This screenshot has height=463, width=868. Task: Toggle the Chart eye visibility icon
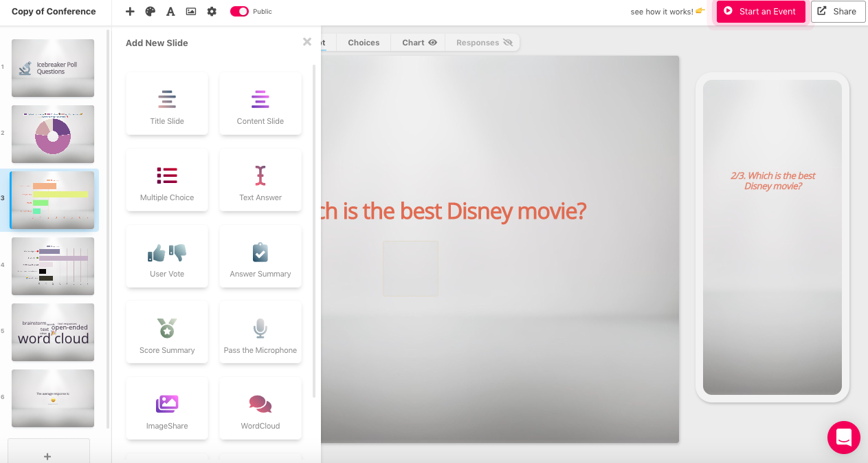(433, 43)
